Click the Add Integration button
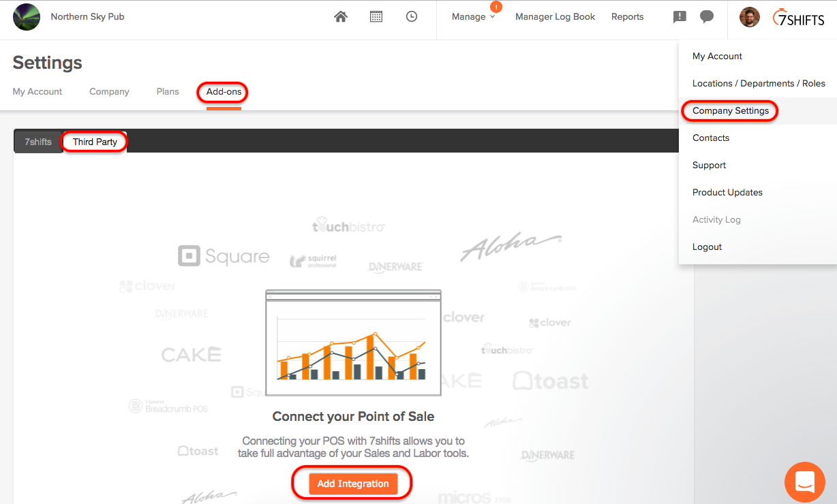Image resolution: width=837 pixels, height=504 pixels. tap(352, 484)
